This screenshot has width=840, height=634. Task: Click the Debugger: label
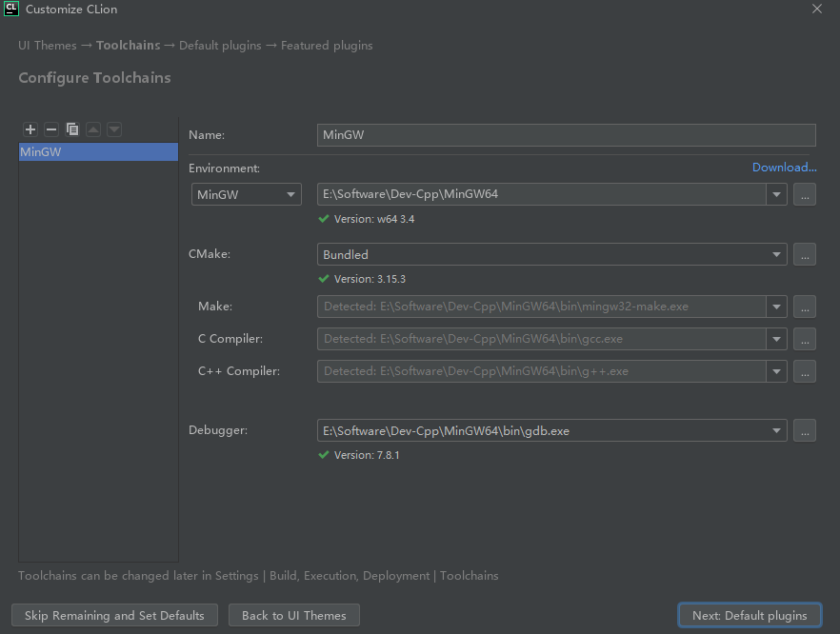[218, 430]
